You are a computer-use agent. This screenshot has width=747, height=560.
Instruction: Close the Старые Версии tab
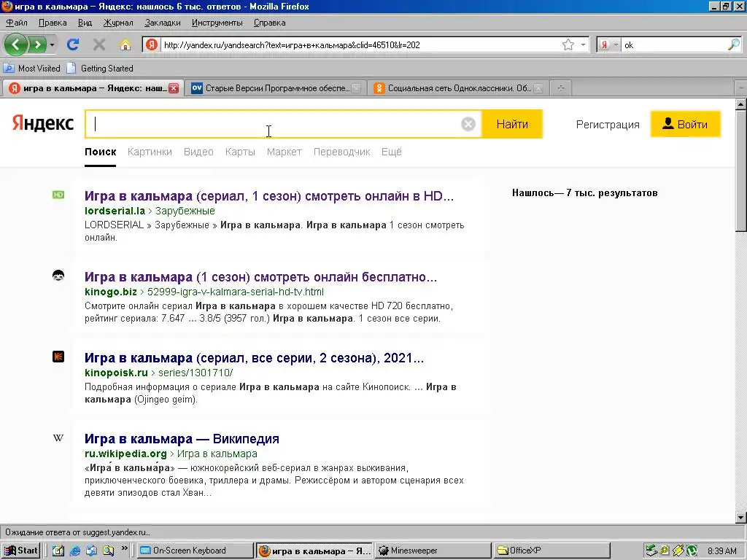[356, 88]
